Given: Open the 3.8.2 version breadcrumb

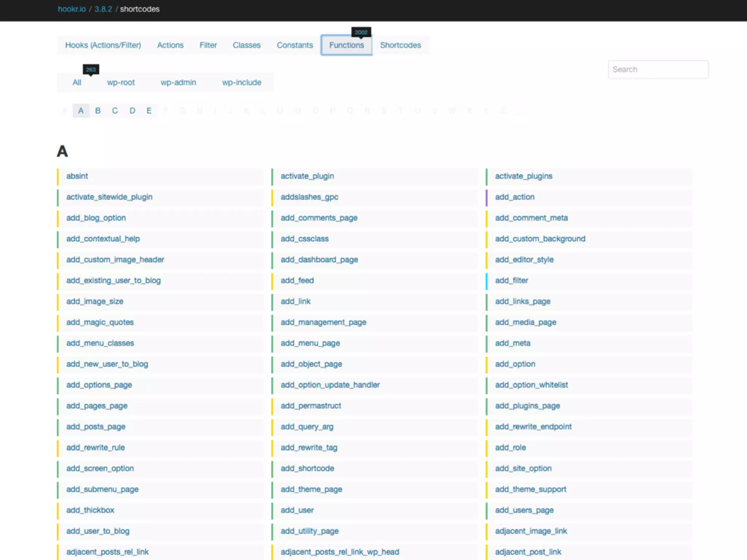Looking at the screenshot, I should [103, 9].
